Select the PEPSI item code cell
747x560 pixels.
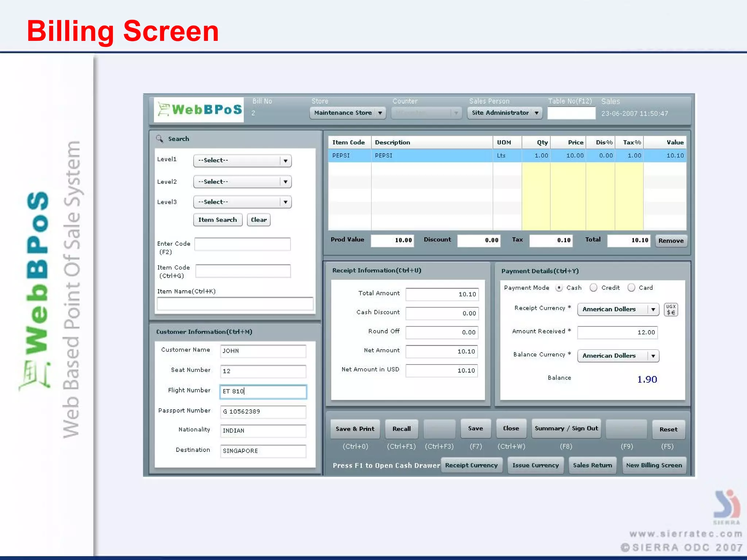(x=349, y=156)
